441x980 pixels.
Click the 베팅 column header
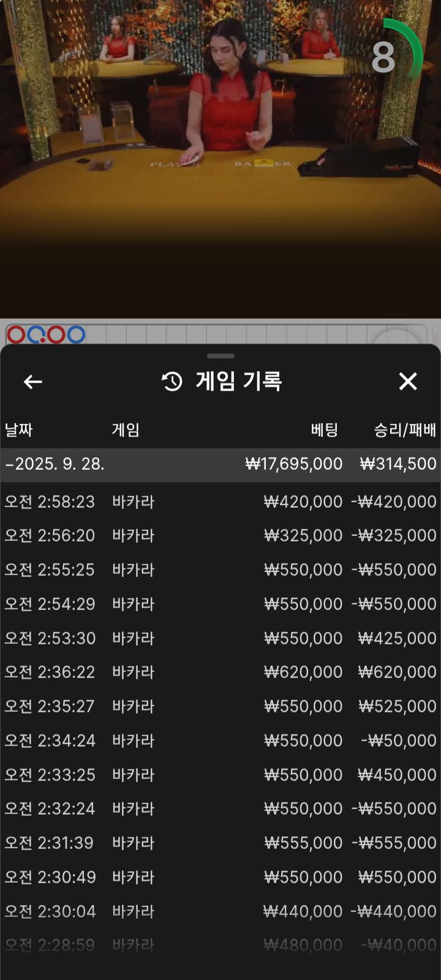324,430
